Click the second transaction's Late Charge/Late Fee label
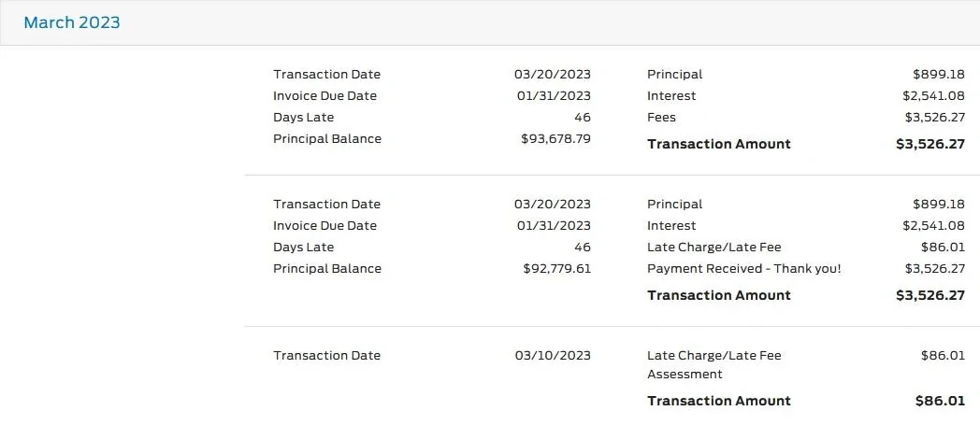 [x=713, y=248]
